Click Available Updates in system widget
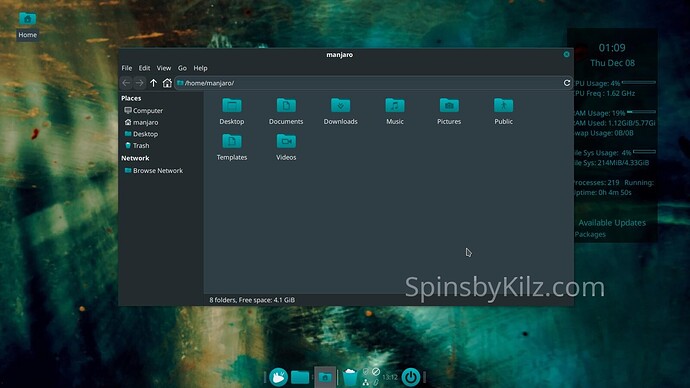Screen dimensions: 690x388 tap(612, 223)
